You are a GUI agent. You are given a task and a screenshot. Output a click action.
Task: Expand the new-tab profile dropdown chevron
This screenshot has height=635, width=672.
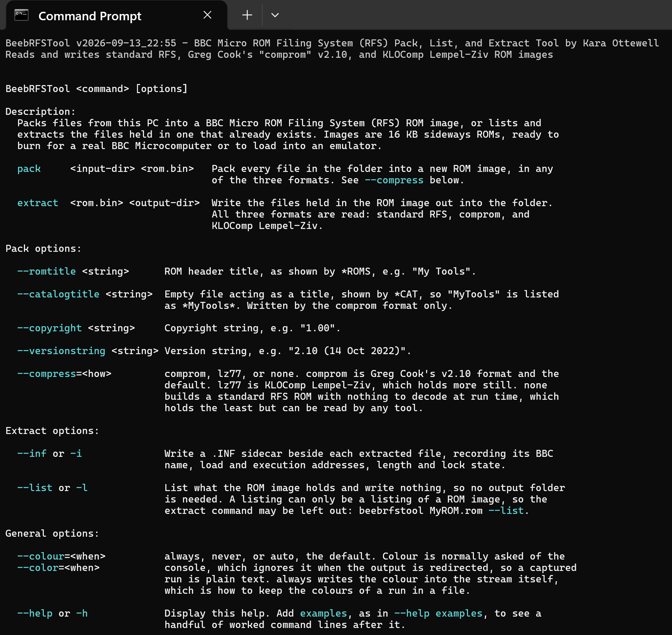(275, 15)
